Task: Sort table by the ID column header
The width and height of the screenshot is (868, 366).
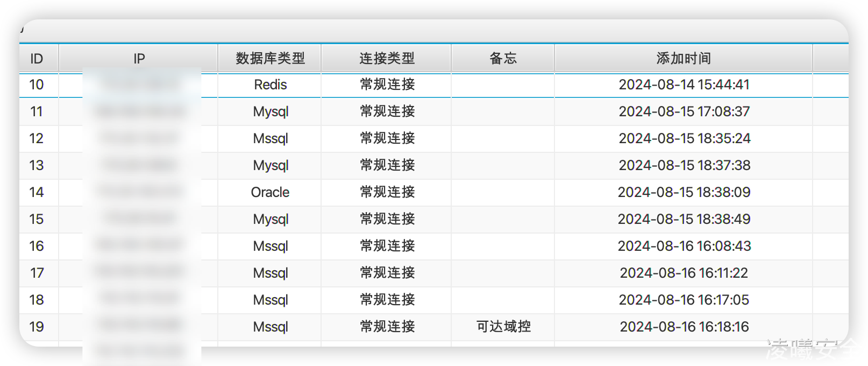Action: click(37, 59)
